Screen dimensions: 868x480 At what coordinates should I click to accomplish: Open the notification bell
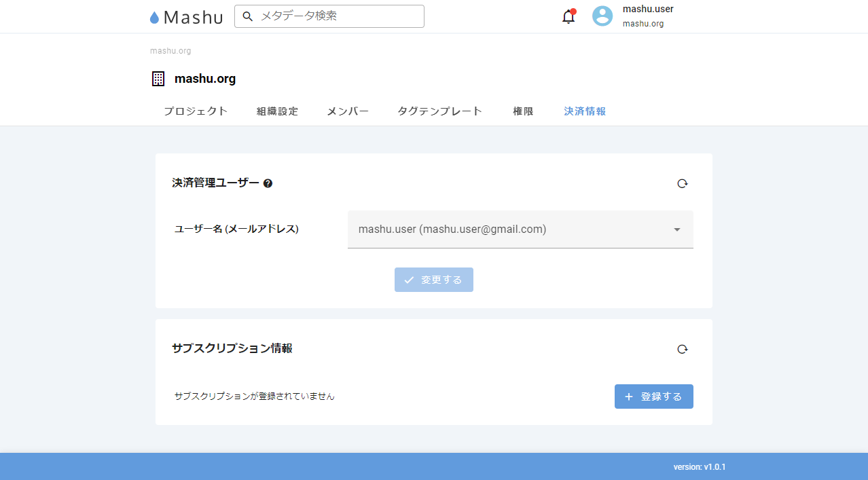click(568, 17)
